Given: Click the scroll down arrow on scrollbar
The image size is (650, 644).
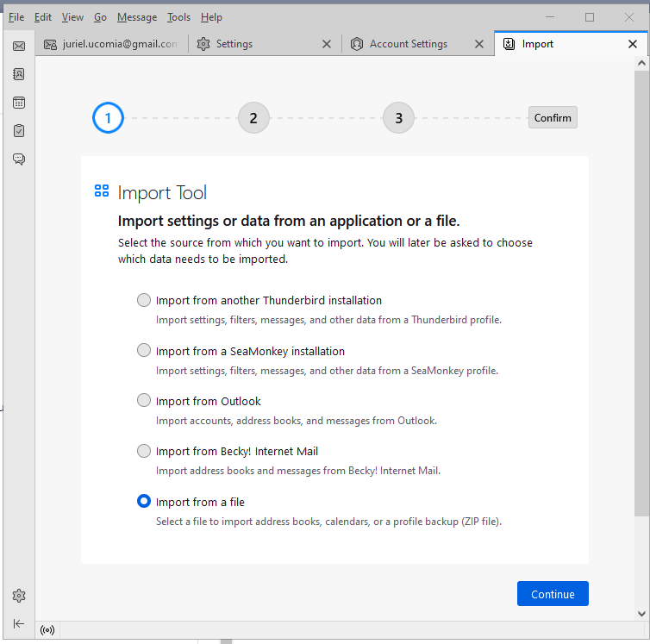Looking at the screenshot, I should [641, 613].
